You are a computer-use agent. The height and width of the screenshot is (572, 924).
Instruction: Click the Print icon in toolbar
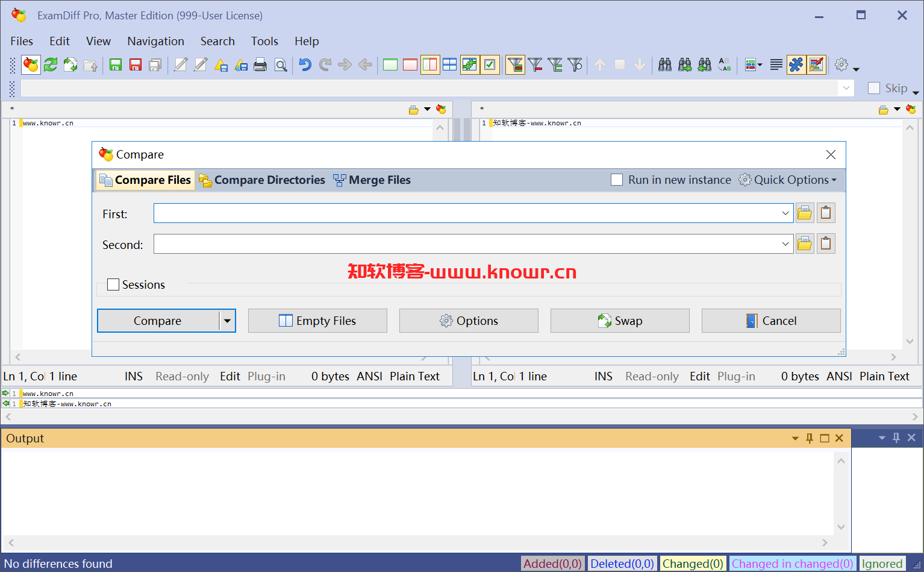tap(260, 64)
